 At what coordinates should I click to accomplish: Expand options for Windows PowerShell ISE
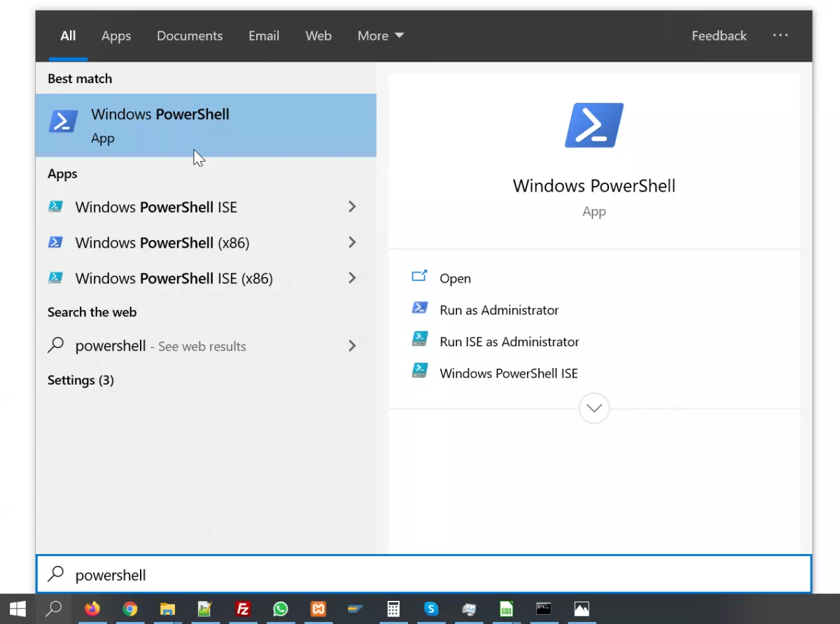(x=352, y=207)
